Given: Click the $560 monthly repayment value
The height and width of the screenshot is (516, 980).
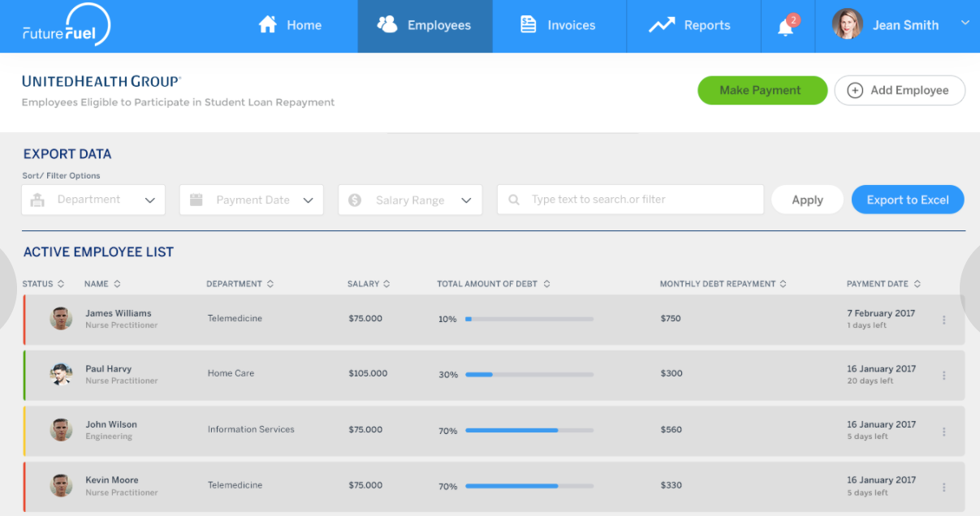Looking at the screenshot, I should click(671, 430).
